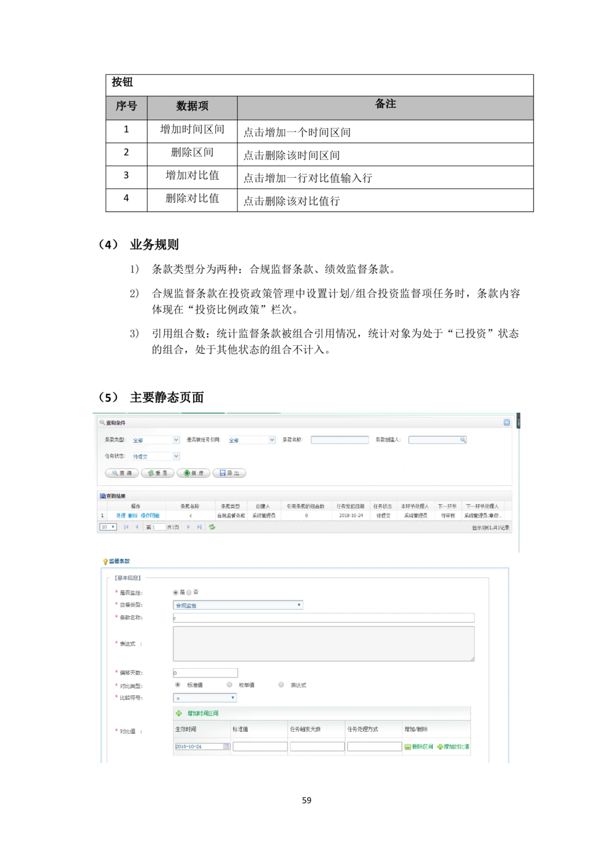Open the 任务状态 dropdown
The image size is (613, 868).
point(176,456)
